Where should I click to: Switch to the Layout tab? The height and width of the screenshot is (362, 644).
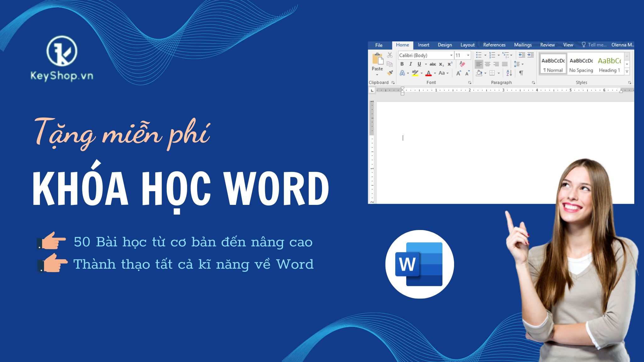[x=467, y=45]
